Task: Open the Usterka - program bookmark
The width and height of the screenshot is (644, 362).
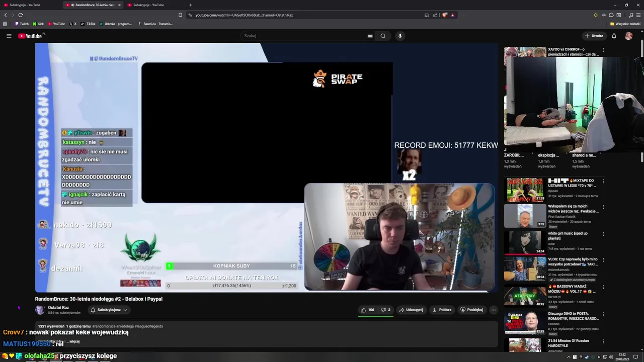Action: pos(115,24)
